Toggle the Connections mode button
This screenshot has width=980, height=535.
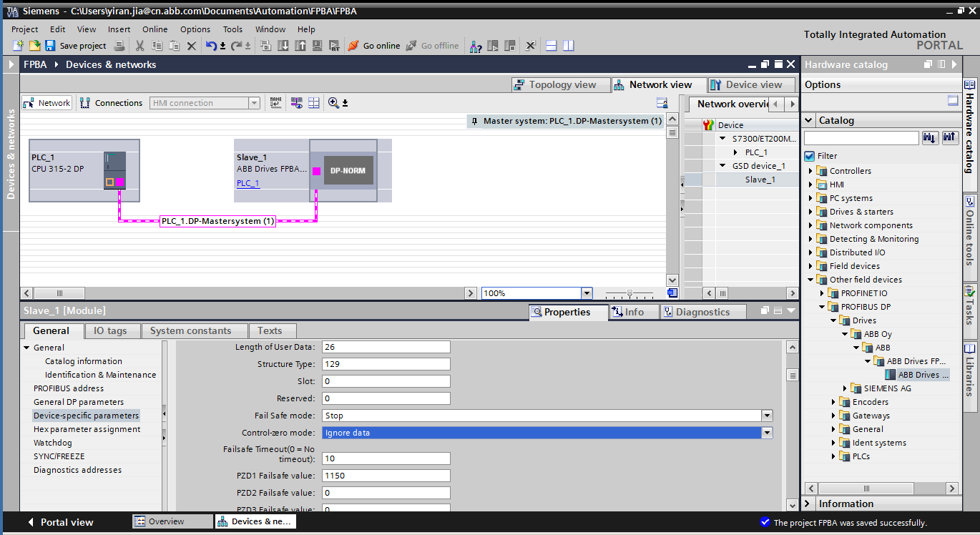pyautogui.click(x=112, y=103)
